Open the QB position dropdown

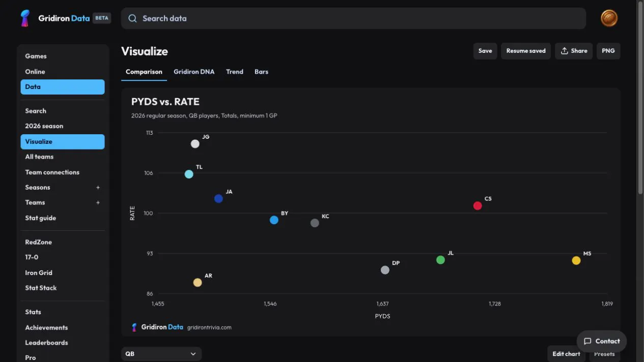coord(161,354)
